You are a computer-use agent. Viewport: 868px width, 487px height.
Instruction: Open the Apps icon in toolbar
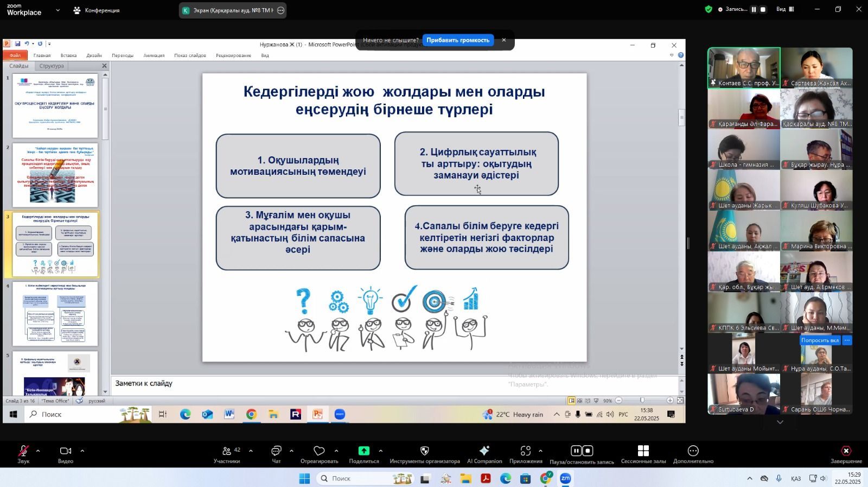[x=525, y=451]
